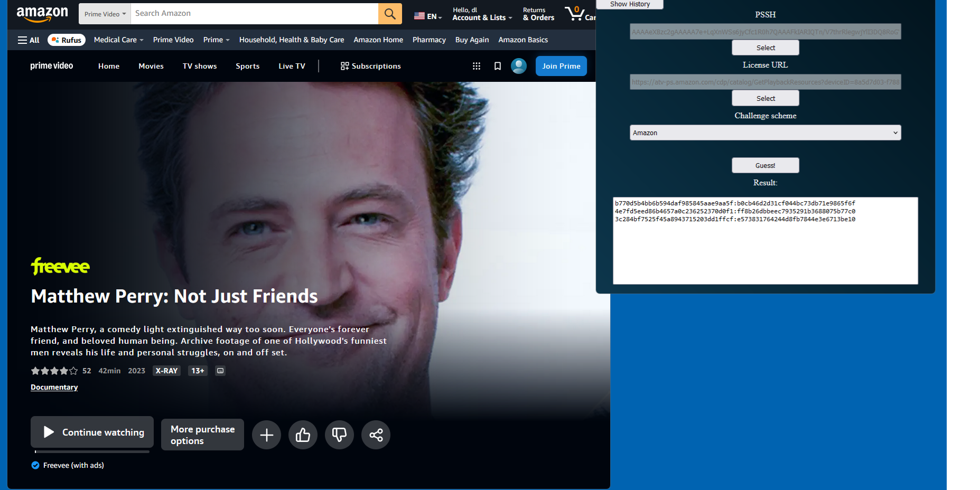The width and height of the screenshot is (980, 490).
Task: Expand Account & Lists menu
Action: click(x=482, y=14)
